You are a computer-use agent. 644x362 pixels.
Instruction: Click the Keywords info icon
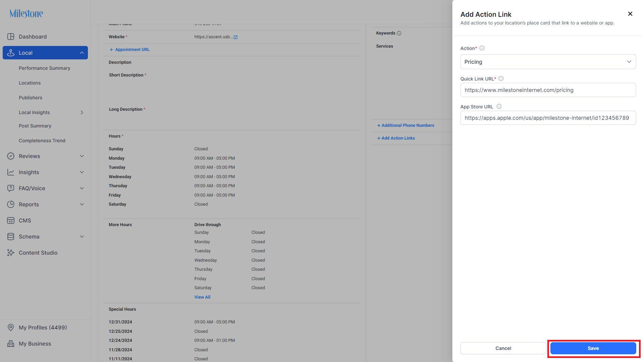(x=399, y=33)
